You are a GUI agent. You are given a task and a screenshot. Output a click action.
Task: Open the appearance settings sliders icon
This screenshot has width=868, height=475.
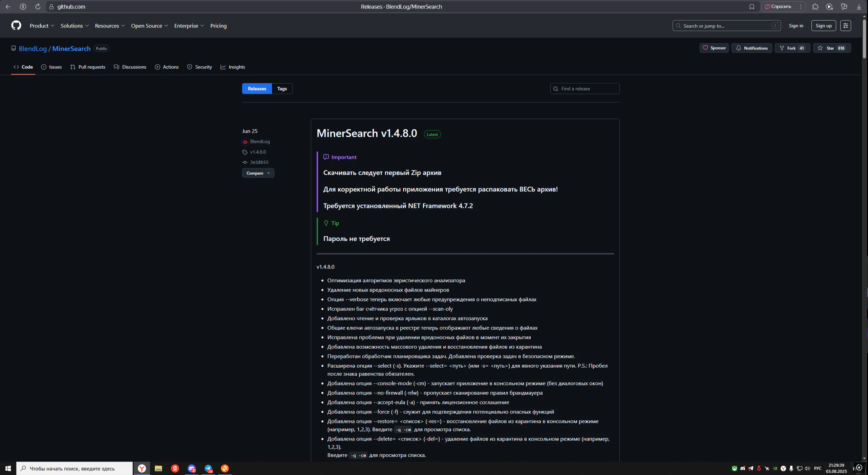[x=846, y=26]
